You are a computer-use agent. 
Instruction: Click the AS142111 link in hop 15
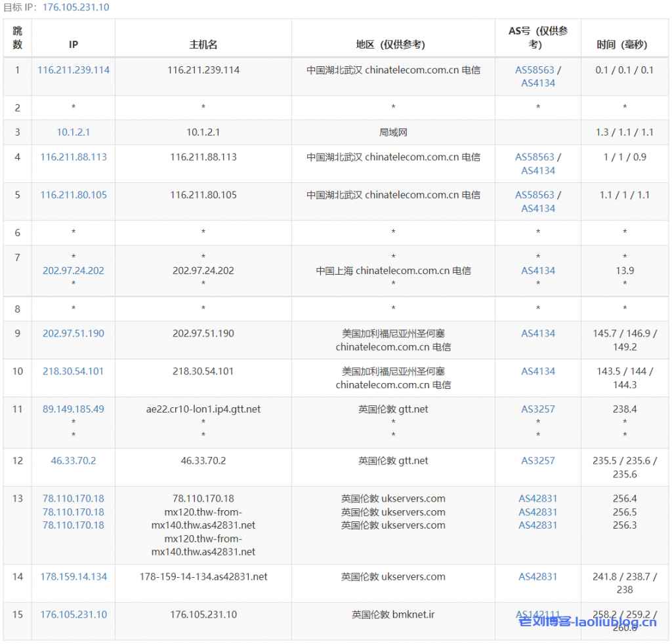[538, 614]
